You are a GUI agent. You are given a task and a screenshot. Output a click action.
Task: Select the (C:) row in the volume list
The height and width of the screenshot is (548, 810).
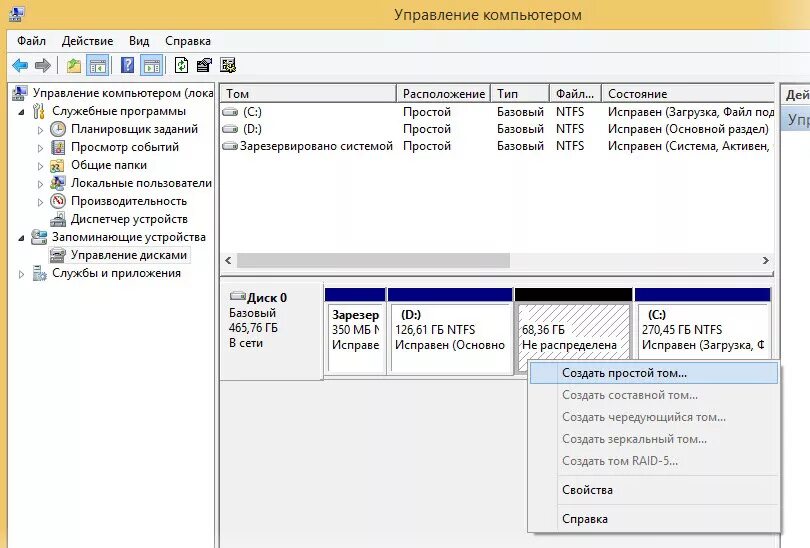497,112
